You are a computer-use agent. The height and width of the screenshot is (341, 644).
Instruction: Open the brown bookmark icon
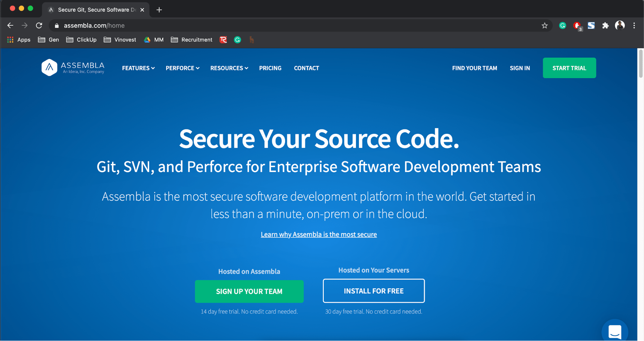252,40
